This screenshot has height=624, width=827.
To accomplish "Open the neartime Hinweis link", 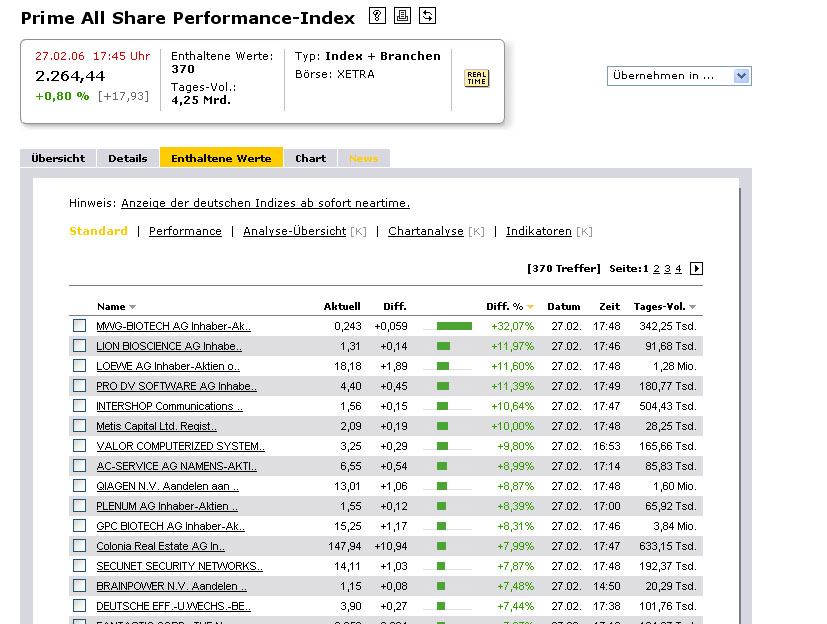I will (x=265, y=203).
